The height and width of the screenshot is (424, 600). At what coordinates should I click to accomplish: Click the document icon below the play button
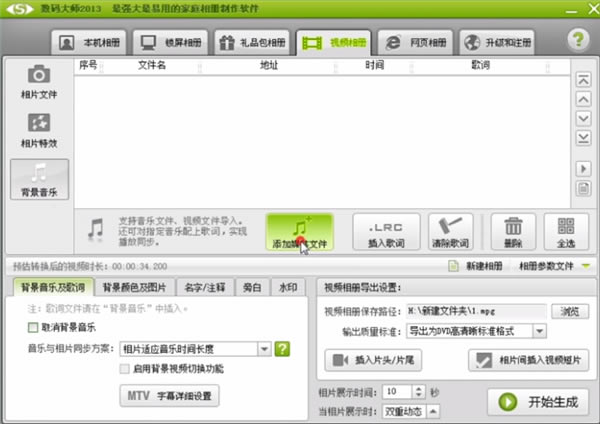[x=583, y=188]
